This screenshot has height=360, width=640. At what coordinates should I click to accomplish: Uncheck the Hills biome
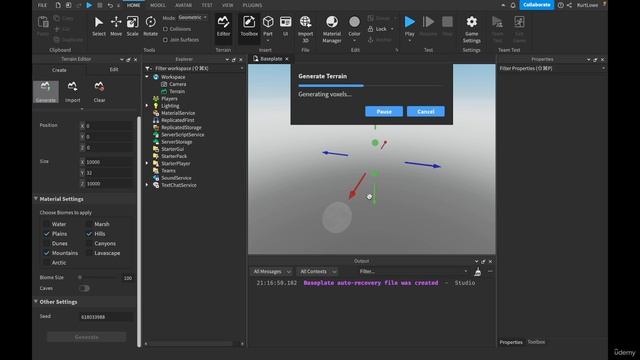click(x=89, y=234)
